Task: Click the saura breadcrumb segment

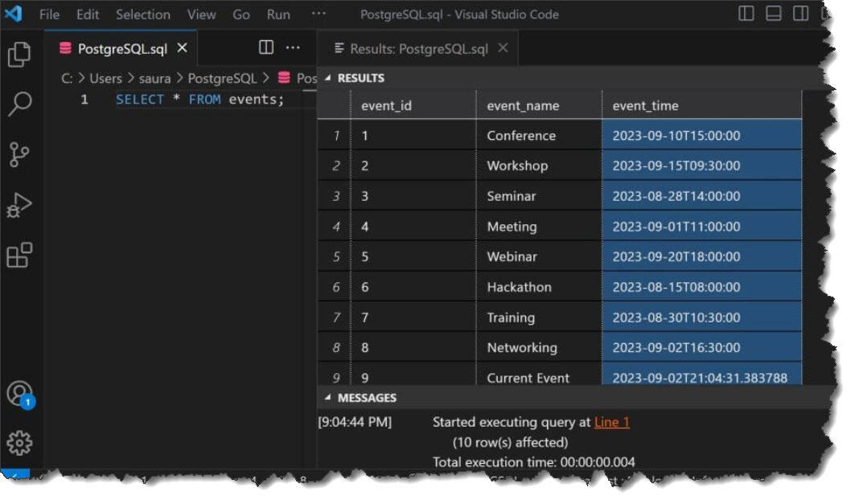Action: click(x=155, y=79)
